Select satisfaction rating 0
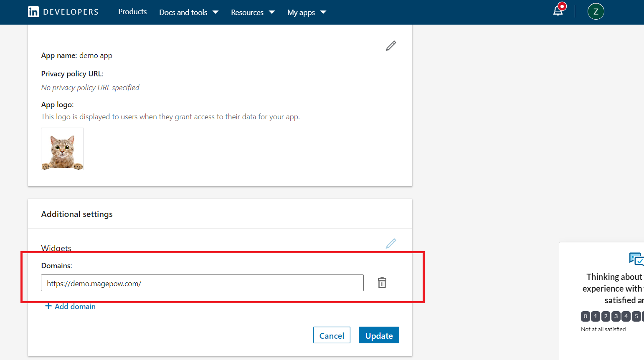Image resolution: width=644 pixels, height=360 pixels. (586, 316)
